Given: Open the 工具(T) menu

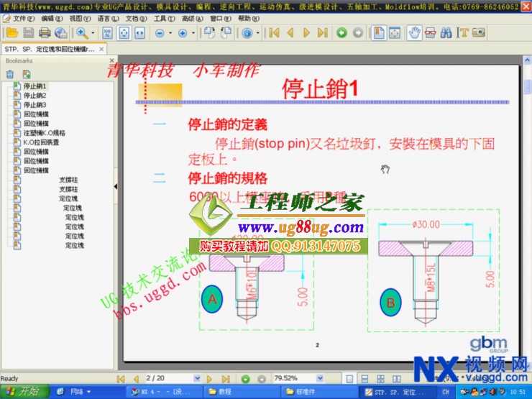Looking at the screenshot, I should coord(164,19).
